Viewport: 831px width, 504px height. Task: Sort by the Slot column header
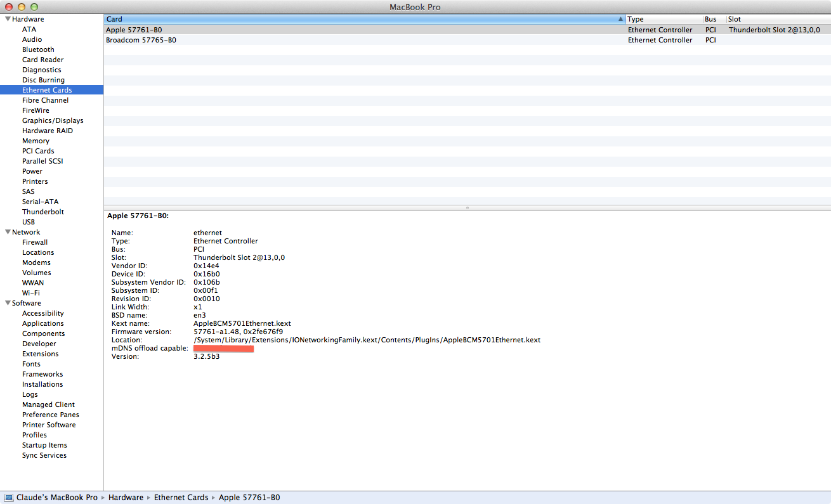[x=778, y=19]
